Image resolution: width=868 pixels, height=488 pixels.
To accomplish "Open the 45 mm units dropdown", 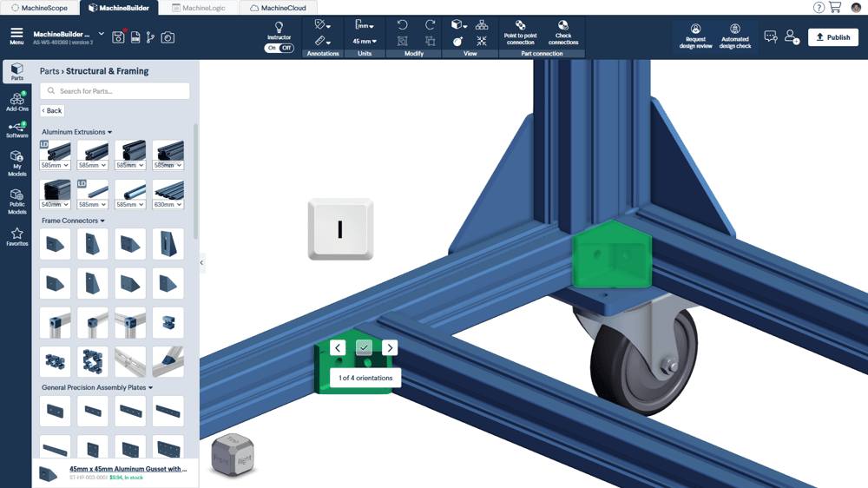I will point(365,41).
